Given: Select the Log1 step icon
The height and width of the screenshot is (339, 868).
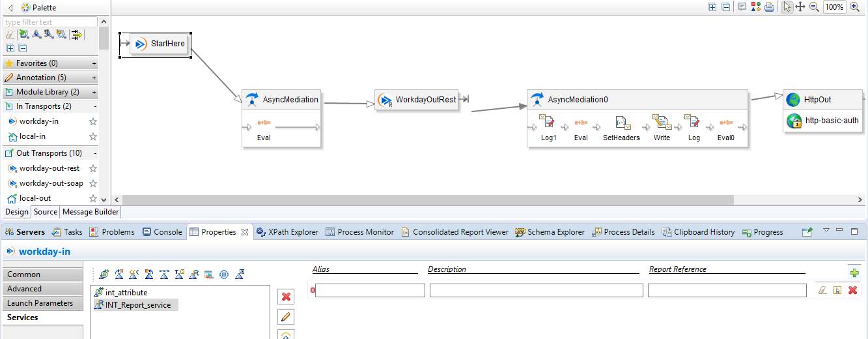Looking at the screenshot, I should point(548,121).
